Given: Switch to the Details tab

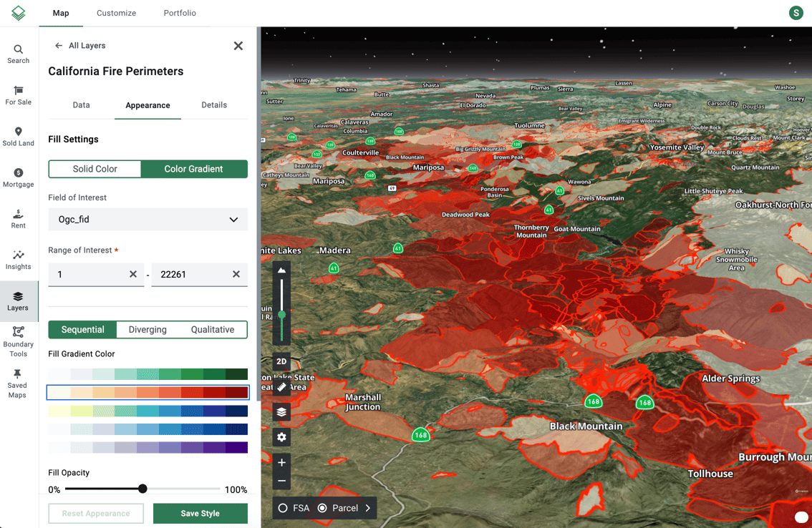Looking at the screenshot, I should 214,105.
